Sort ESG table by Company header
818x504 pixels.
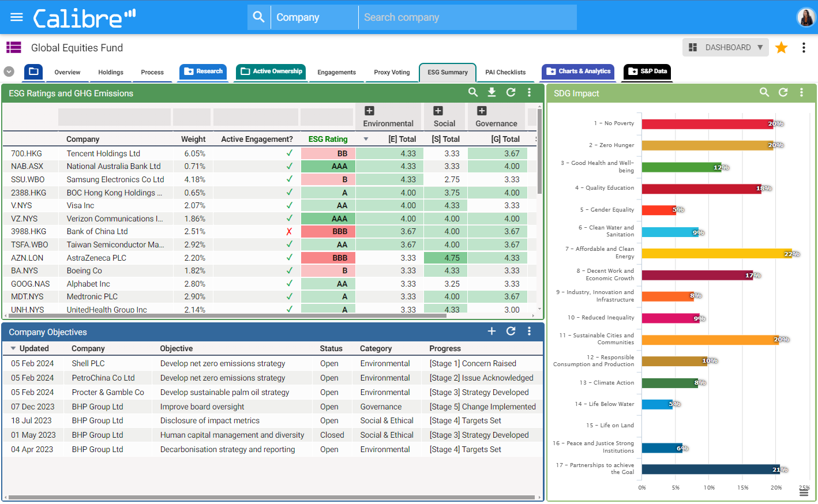click(83, 139)
